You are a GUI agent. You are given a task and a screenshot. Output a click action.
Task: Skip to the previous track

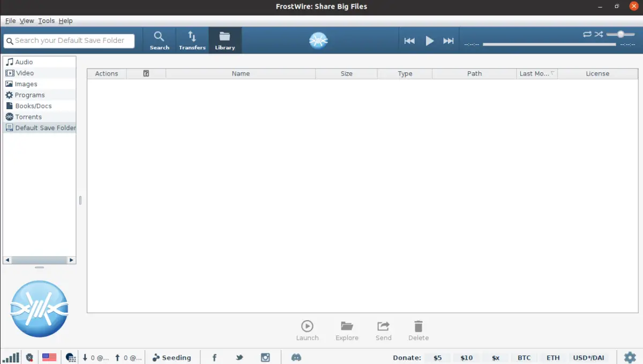(409, 41)
